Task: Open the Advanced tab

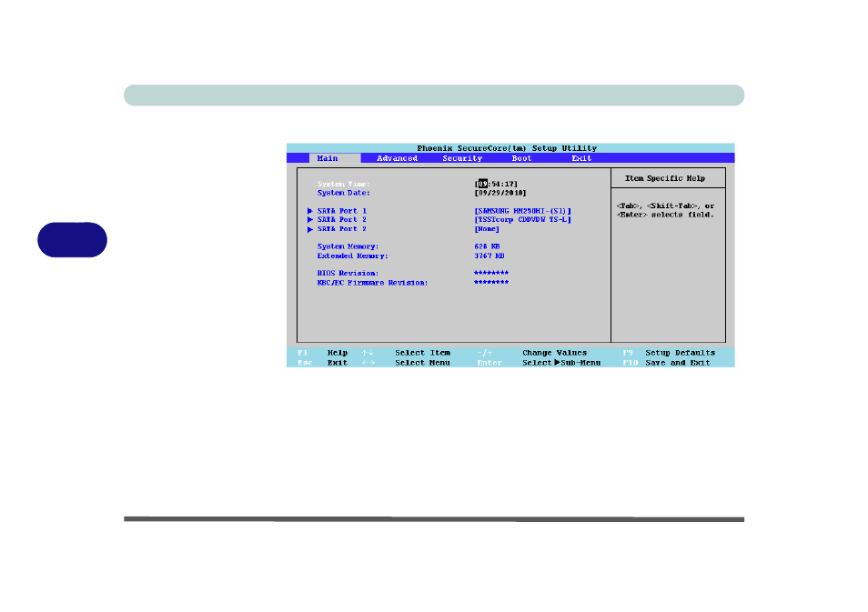Action: [x=397, y=158]
